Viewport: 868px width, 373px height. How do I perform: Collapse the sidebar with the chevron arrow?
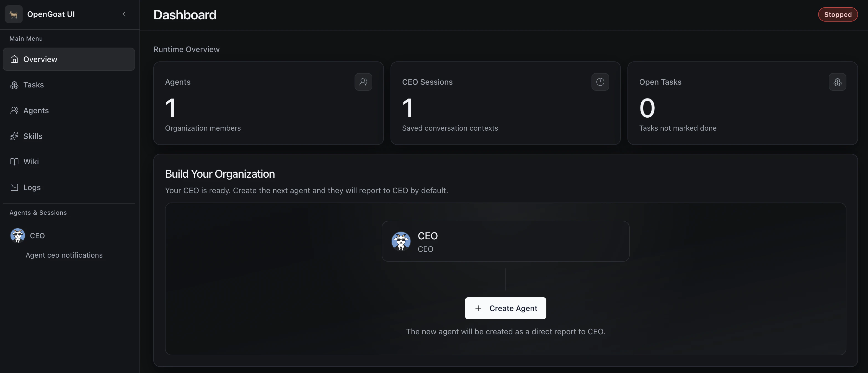click(124, 14)
